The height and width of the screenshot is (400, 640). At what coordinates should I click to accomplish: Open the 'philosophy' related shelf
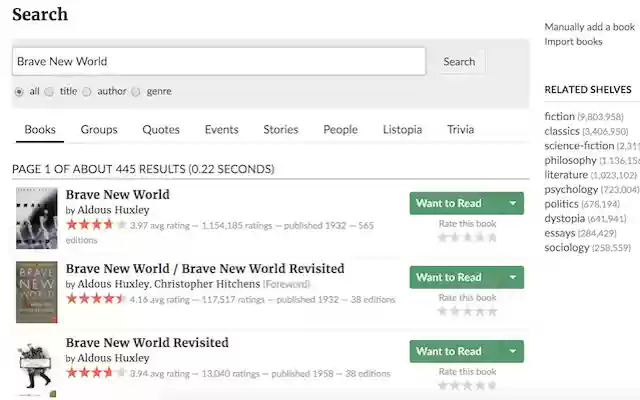pyautogui.click(x=570, y=160)
